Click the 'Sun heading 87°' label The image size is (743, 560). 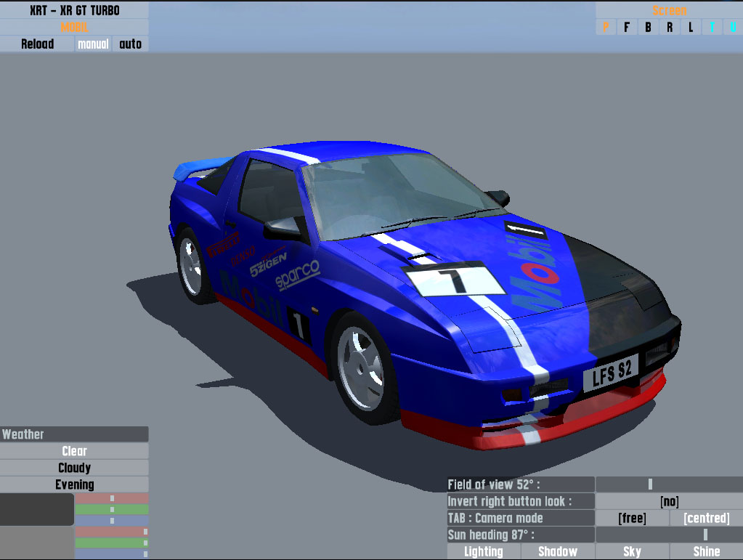click(521, 535)
